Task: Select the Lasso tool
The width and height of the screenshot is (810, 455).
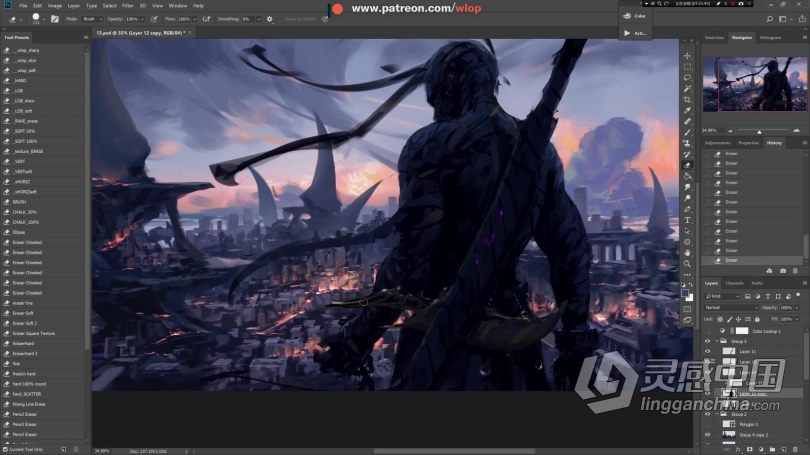Action: (x=687, y=77)
